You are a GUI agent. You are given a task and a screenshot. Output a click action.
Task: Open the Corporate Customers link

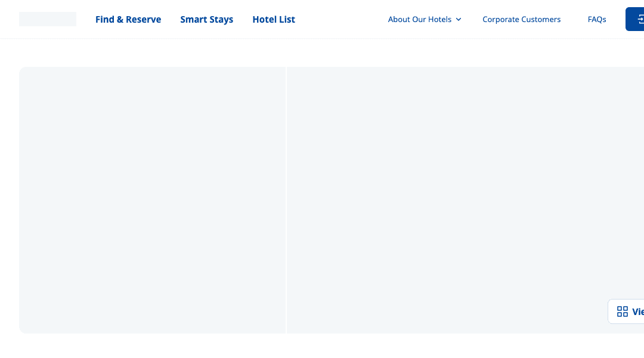coord(521,19)
